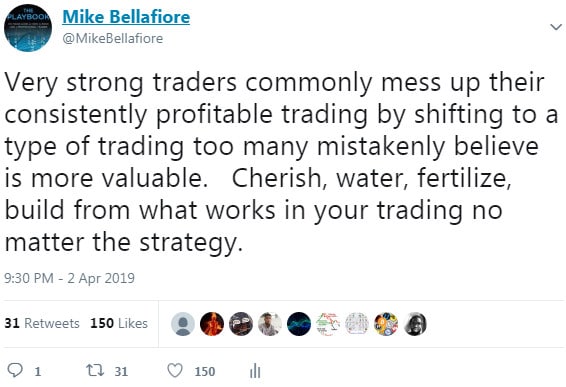Open tweet activity bar chart icon
Viewport: 566px width, 387px height.
[x=255, y=371]
